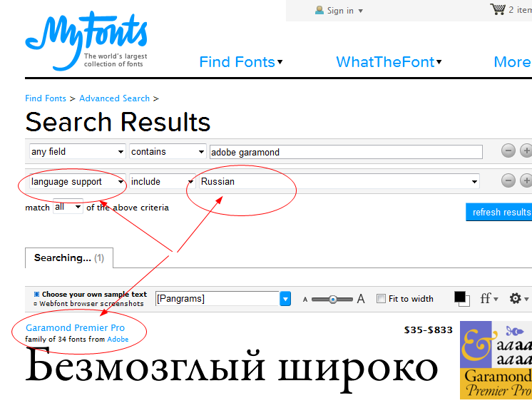Expand the Sign in menu

[344, 11]
